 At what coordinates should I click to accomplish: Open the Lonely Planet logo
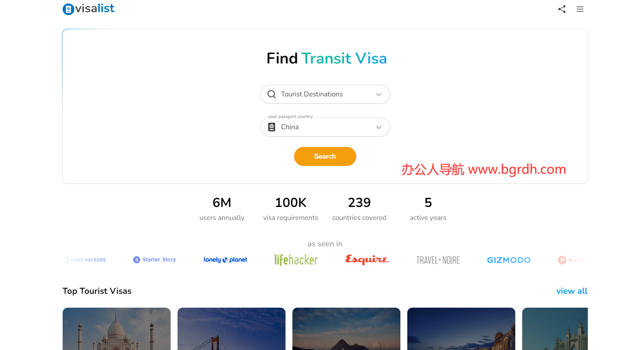click(x=225, y=260)
